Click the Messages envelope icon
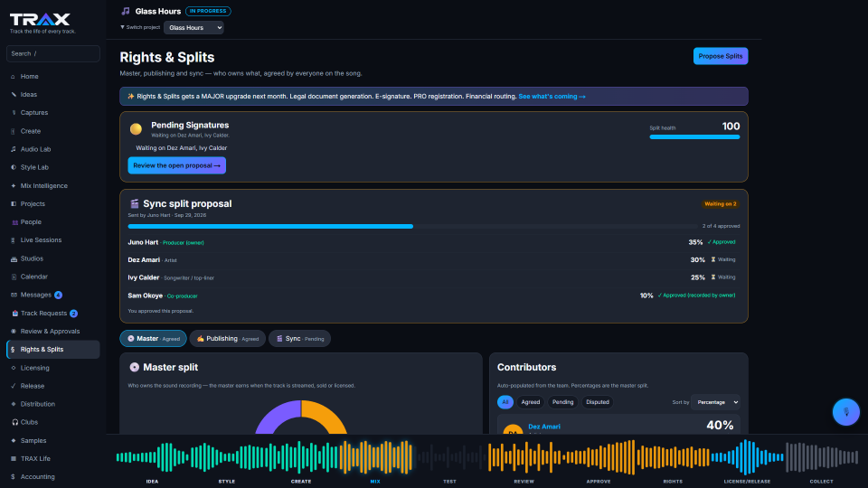The image size is (868, 488). pos(14,295)
